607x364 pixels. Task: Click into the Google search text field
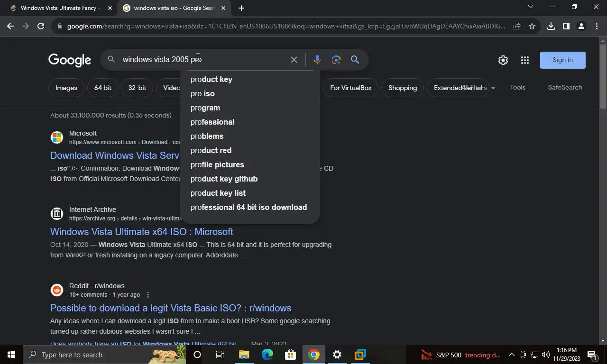pyautogui.click(x=203, y=60)
